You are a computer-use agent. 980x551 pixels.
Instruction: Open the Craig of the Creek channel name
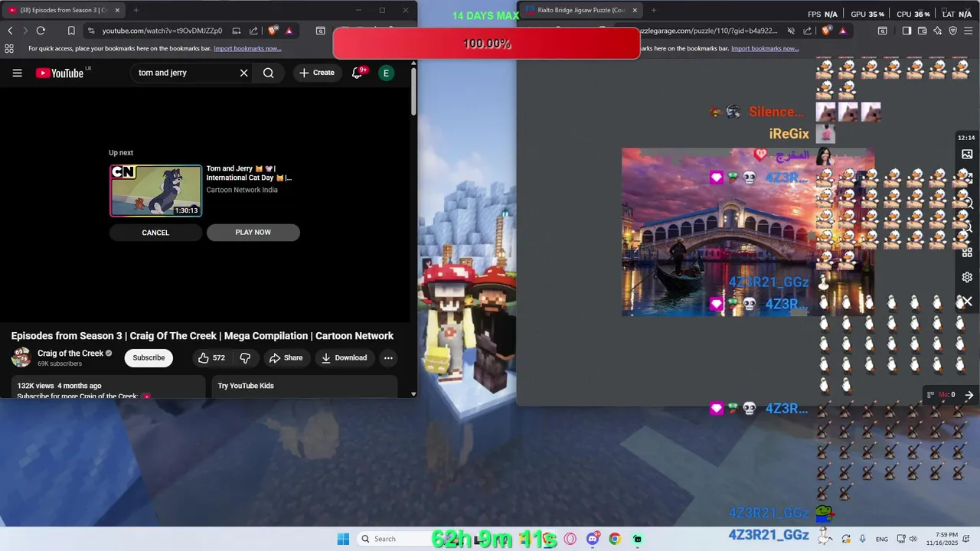point(70,353)
